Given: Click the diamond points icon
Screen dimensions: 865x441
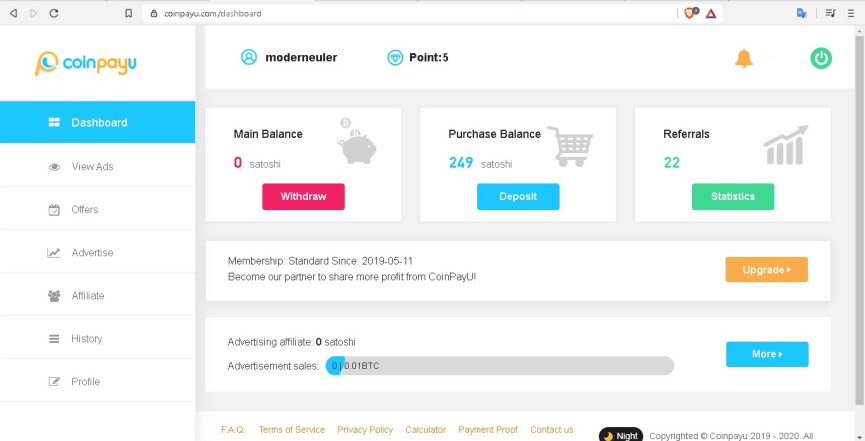Looking at the screenshot, I should coord(395,57).
